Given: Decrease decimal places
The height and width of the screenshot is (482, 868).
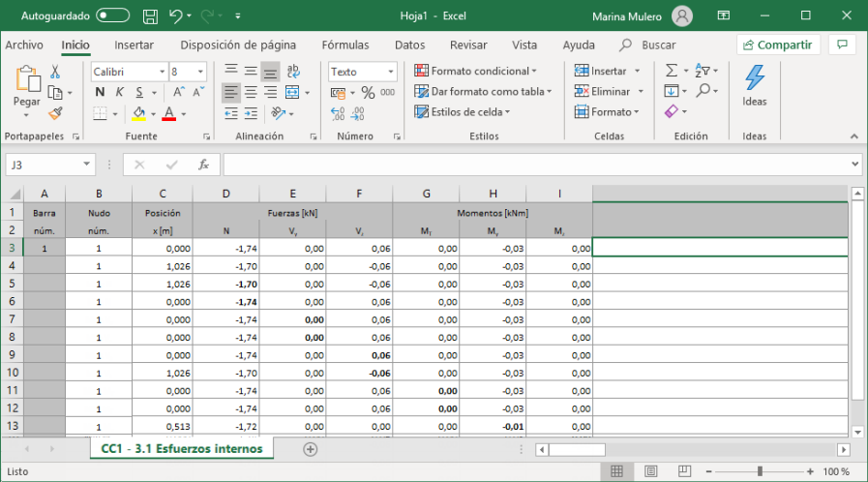Looking at the screenshot, I should click(x=358, y=113).
